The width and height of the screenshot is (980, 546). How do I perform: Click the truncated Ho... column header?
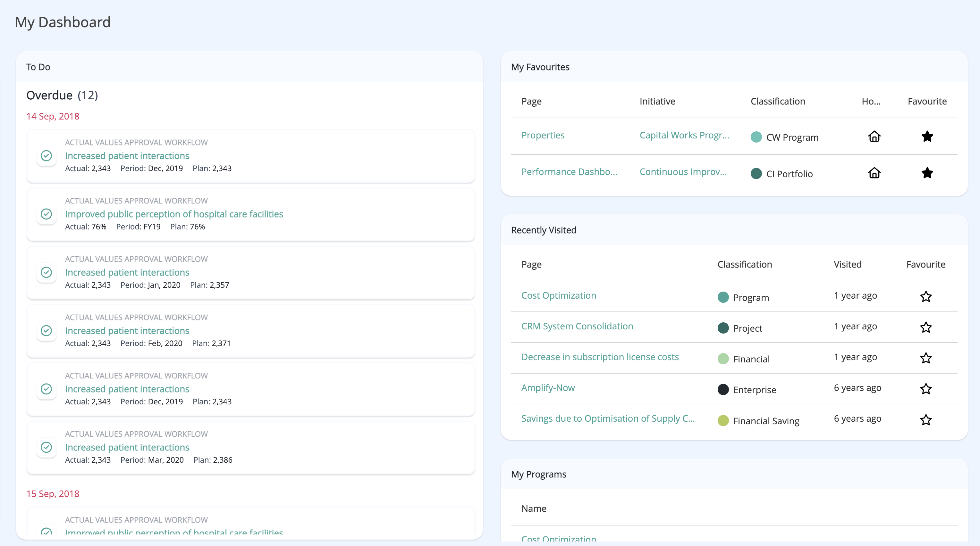[x=871, y=102]
